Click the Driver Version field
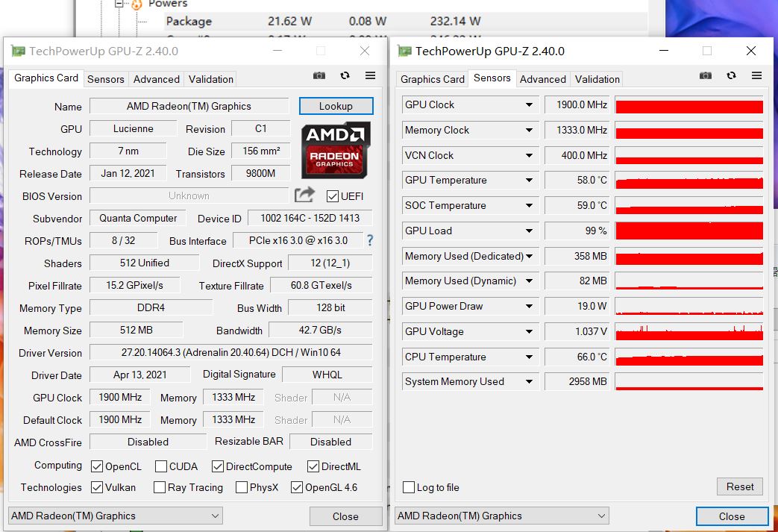The height and width of the screenshot is (532, 778). pyautogui.click(x=231, y=352)
